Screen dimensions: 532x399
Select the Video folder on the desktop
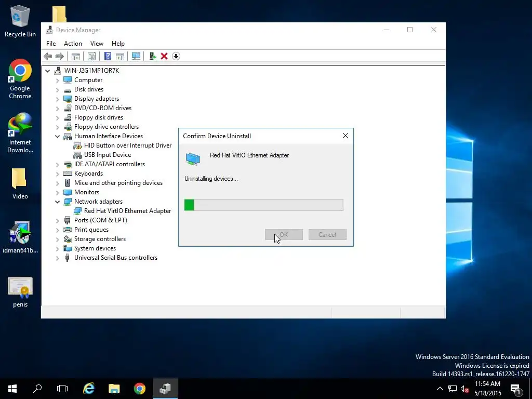(x=20, y=183)
